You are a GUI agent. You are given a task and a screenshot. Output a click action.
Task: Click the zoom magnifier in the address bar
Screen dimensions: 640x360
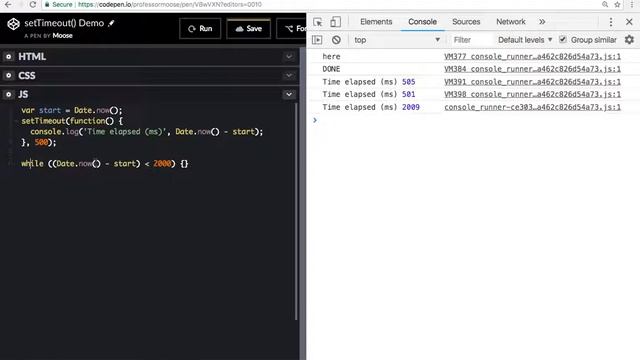tap(605, 4)
